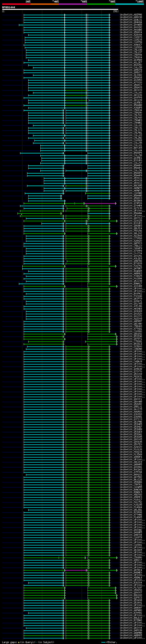This screenshot has height=644, width=146.
Task: Click label UniRef100_C1MT59
Action: click(x=131, y=42)
